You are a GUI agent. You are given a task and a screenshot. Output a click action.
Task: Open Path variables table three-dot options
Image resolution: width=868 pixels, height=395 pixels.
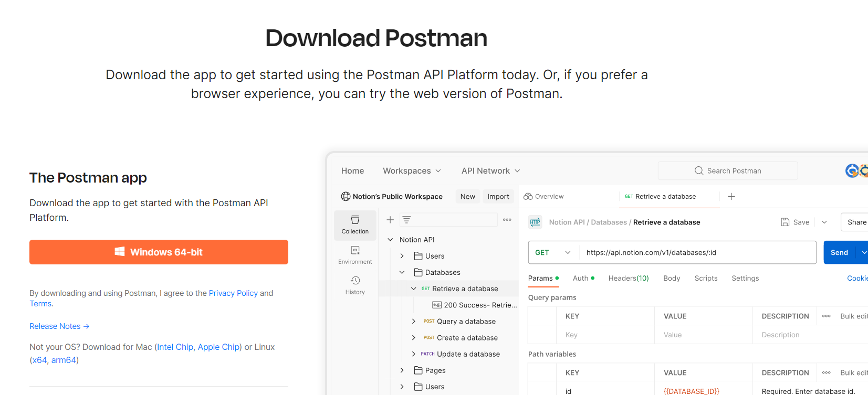[x=827, y=373]
